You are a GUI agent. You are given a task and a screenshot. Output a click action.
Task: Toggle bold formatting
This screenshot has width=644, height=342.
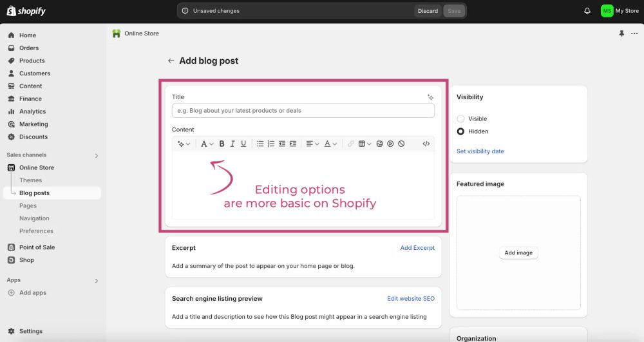tap(222, 144)
